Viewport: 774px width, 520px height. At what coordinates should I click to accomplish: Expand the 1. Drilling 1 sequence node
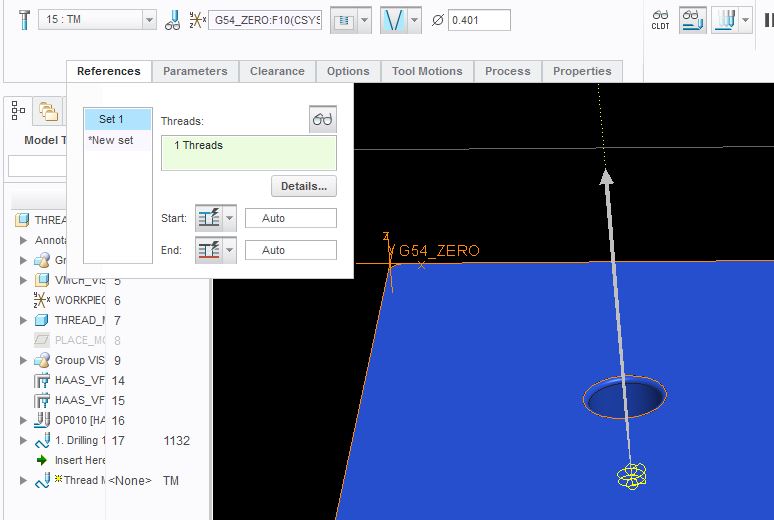click(23, 440)
